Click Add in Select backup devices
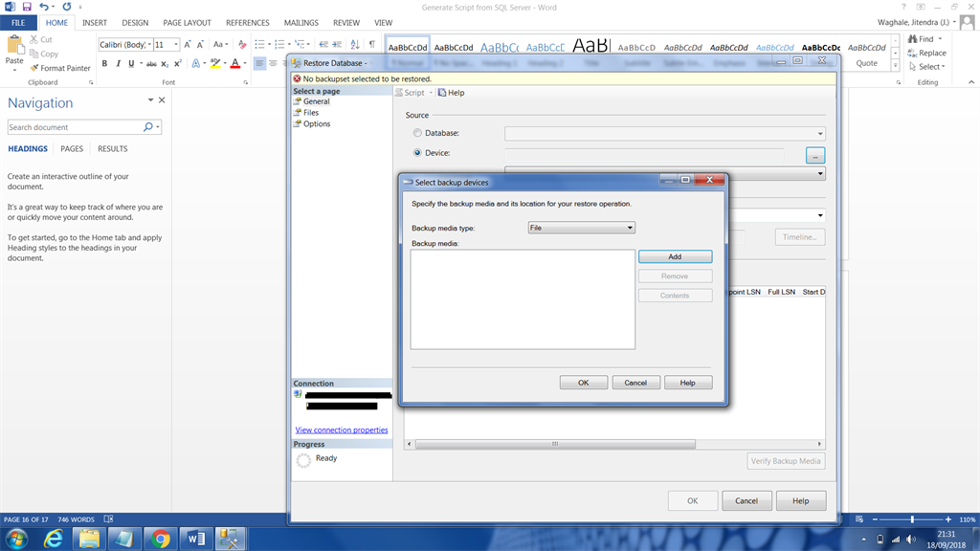The height and width of the screenshot is (551, 980). click(675, 256)
